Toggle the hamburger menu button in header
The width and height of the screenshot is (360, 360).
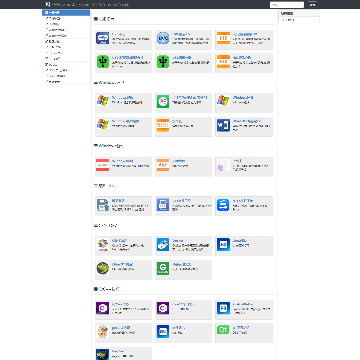(312, 4)
